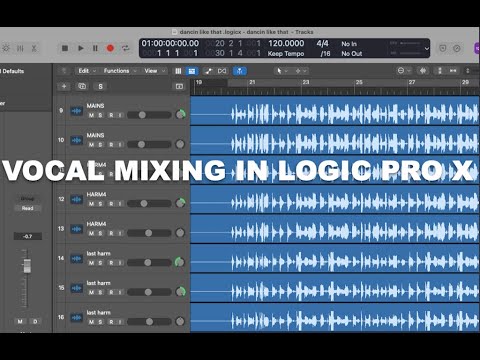
Task: Open the View menu in Tracks area
Action: click(x=155, y=71)
